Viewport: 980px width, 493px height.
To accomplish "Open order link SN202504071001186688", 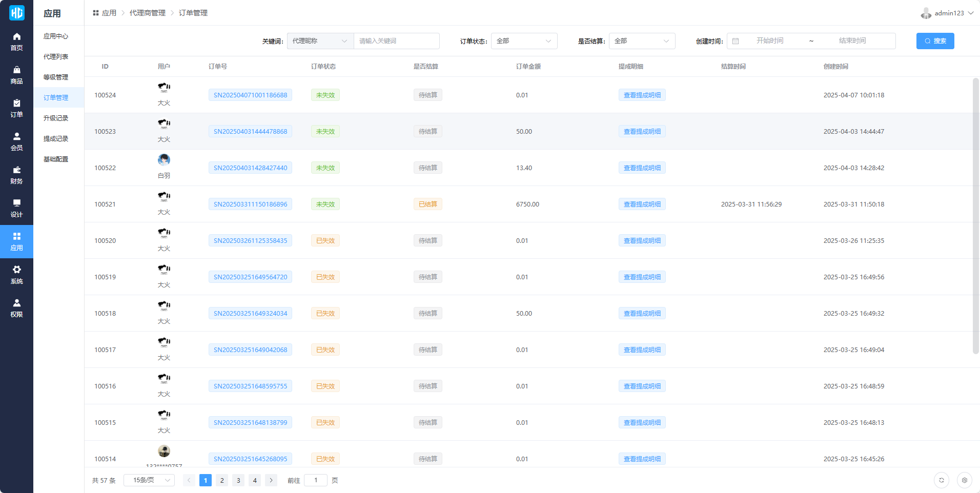I will coord(250,95).
